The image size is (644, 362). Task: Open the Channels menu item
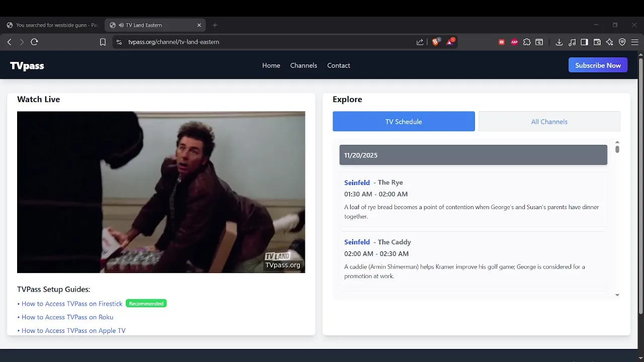click(x=303, y=65)
